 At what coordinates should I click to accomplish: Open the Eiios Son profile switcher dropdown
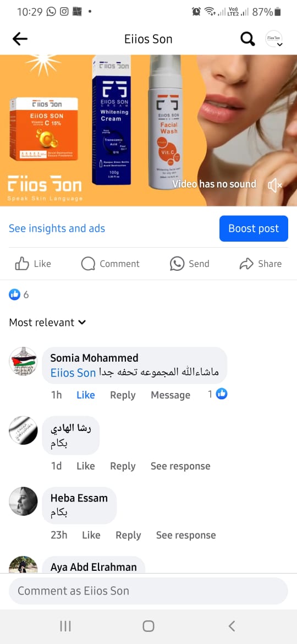coord(274,39)
